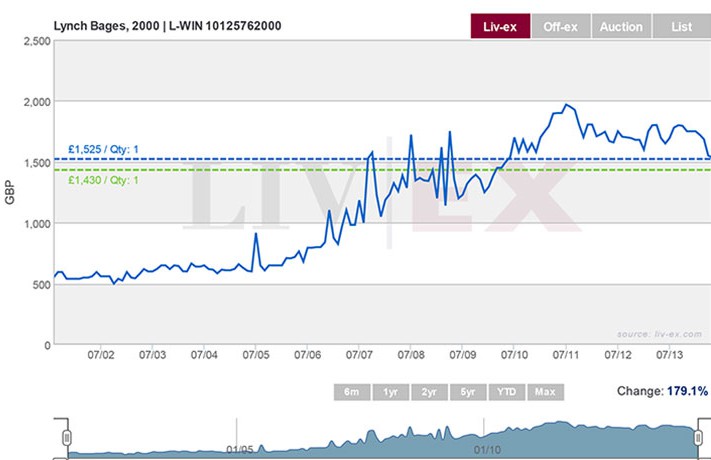Set chart range to 6m
Screen dimensions: 711x460
point(352,392)
